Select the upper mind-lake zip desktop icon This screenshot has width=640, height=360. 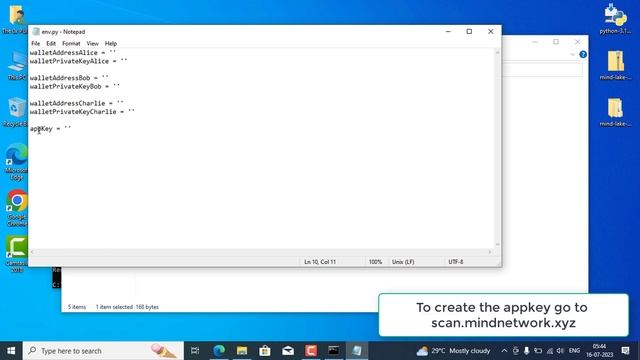(x=615, y=65)
